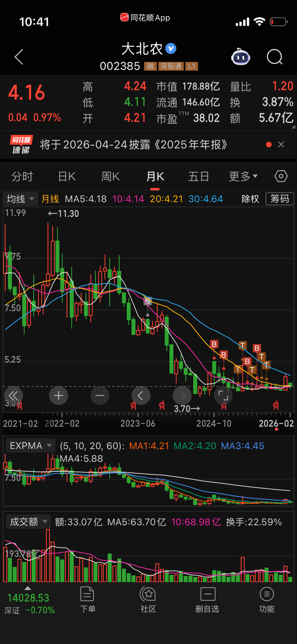Tap the 月线 period label

click(x=50, y=199)
